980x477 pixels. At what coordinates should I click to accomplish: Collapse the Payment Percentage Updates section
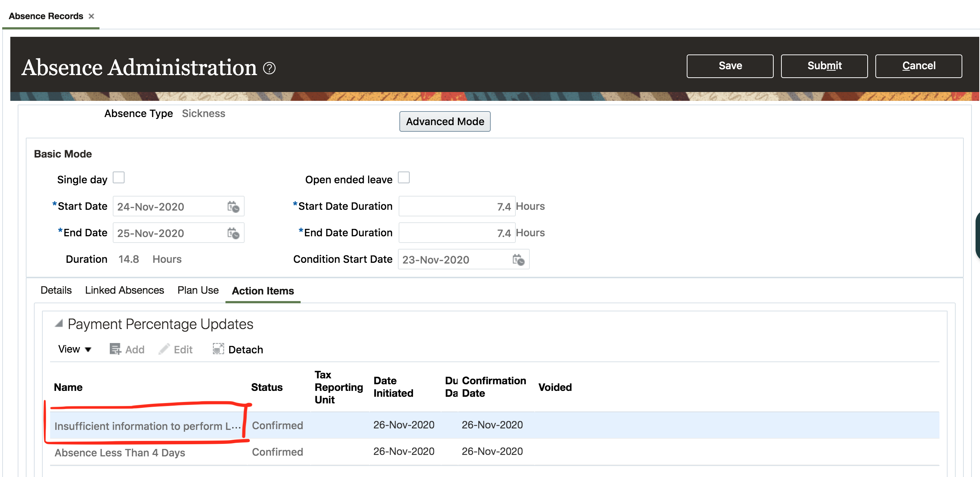pyautogui.click(x=59, y=324)
